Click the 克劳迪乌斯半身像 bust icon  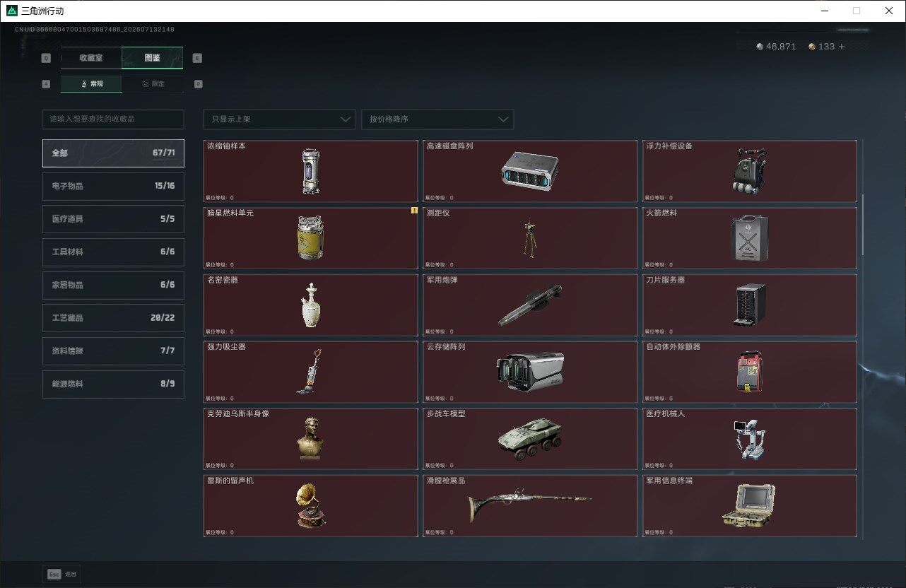(x=311, y=438)
